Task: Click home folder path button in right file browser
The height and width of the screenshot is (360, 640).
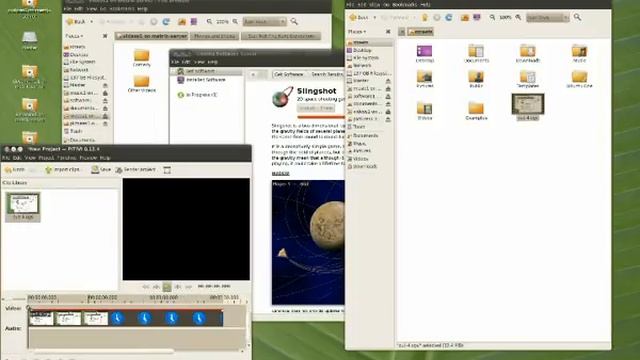Action: coord(420,31)
